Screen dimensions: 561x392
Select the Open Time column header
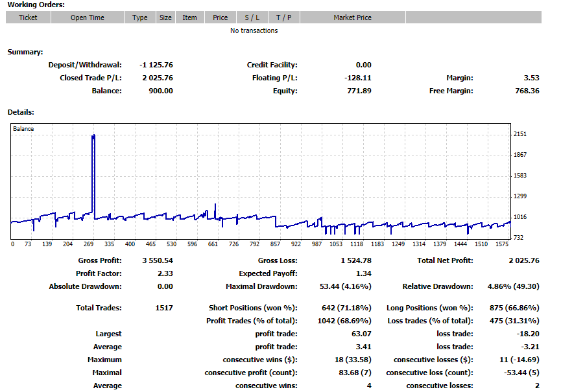click(87, 17)
